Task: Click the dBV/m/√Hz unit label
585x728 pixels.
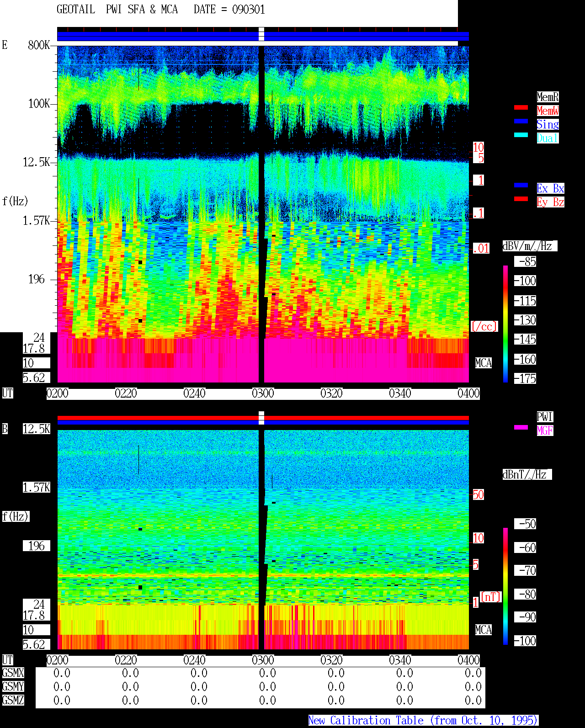Action: coord(530,246)
